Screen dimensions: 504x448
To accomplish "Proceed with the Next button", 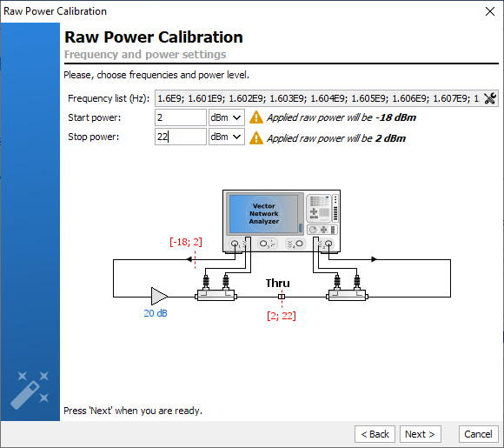I will click(420, 434).
